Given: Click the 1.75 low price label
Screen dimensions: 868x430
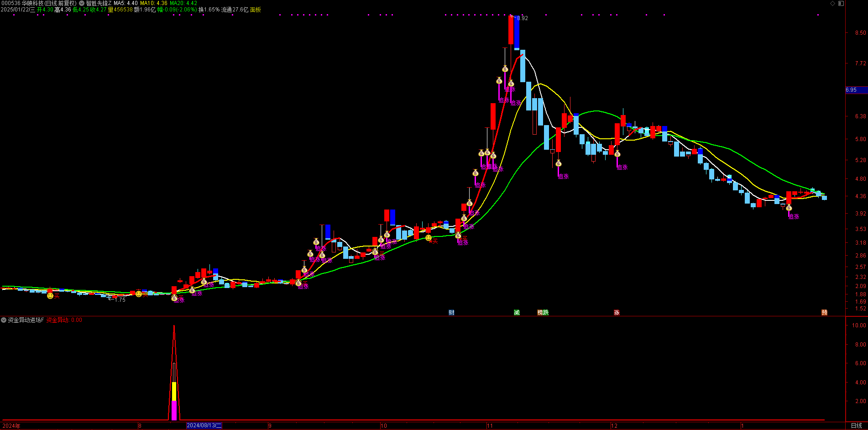Looking at the screenshot, I should coord(120,300).
